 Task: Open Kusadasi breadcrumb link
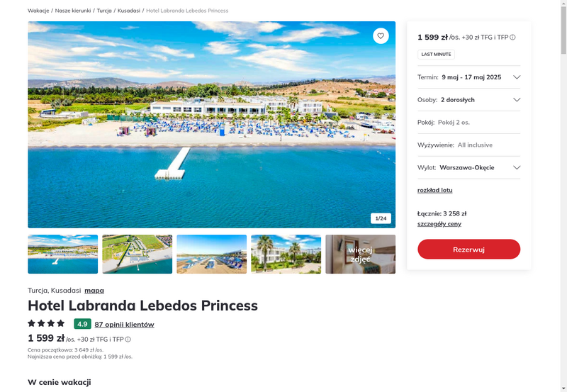click(x=129, y=11)
